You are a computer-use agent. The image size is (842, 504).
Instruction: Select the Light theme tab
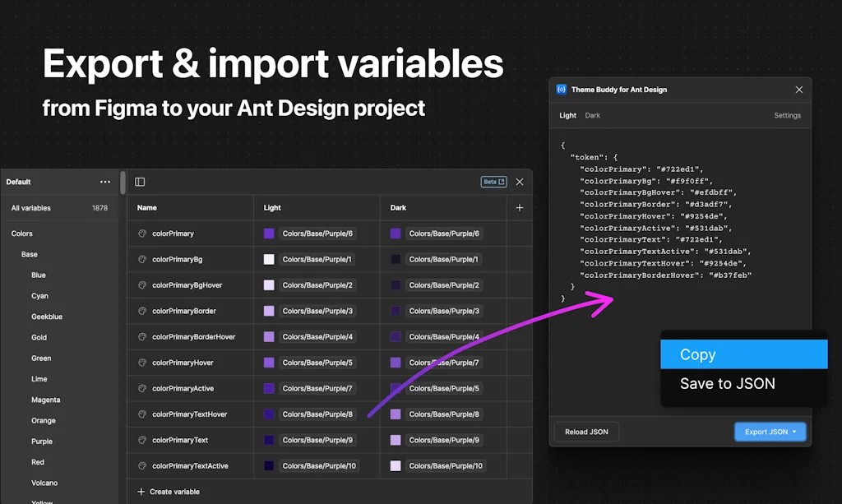coord(567,115)
